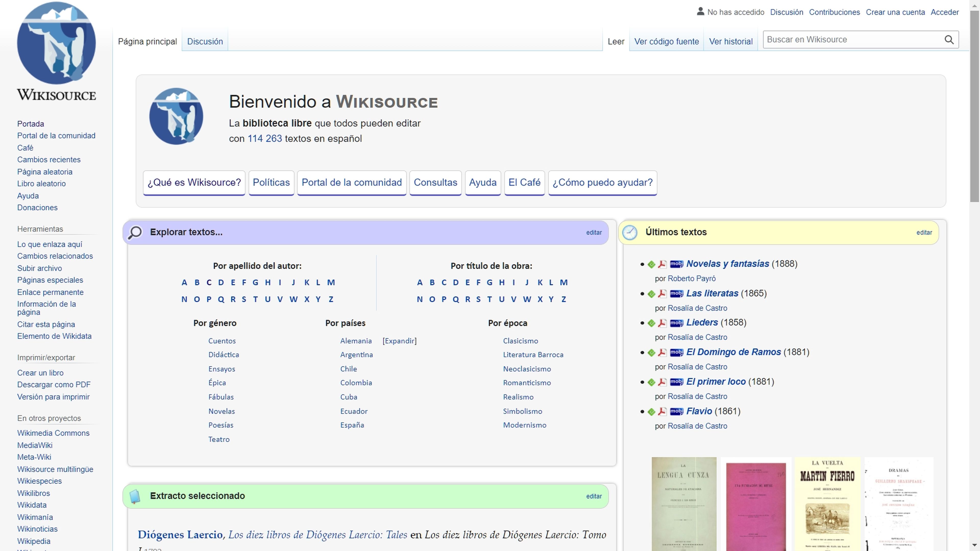Click the magnifying glass icon in Explorar textos header

point(135,232)
